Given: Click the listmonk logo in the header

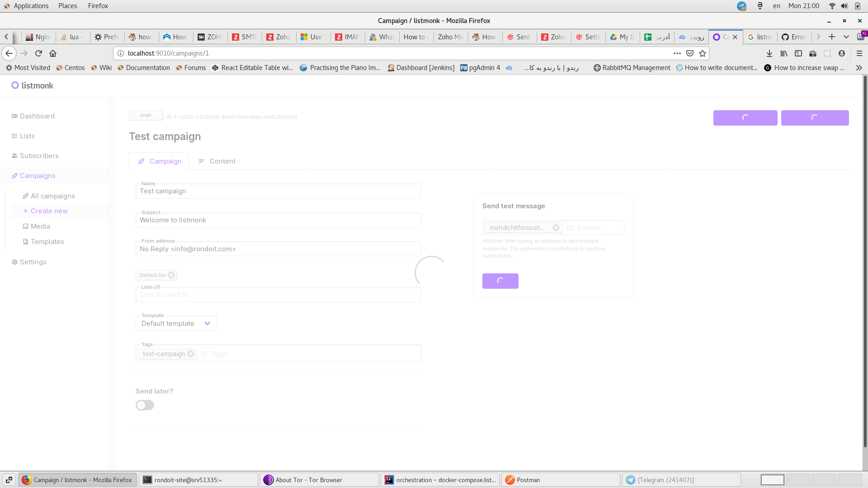Looking at the screenshot, I should tap(32, 85).
